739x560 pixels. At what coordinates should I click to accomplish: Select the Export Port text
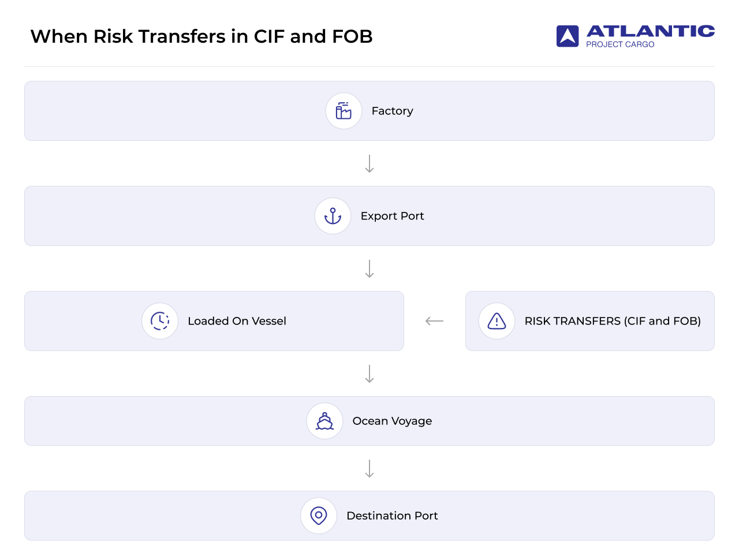point(392,216)
